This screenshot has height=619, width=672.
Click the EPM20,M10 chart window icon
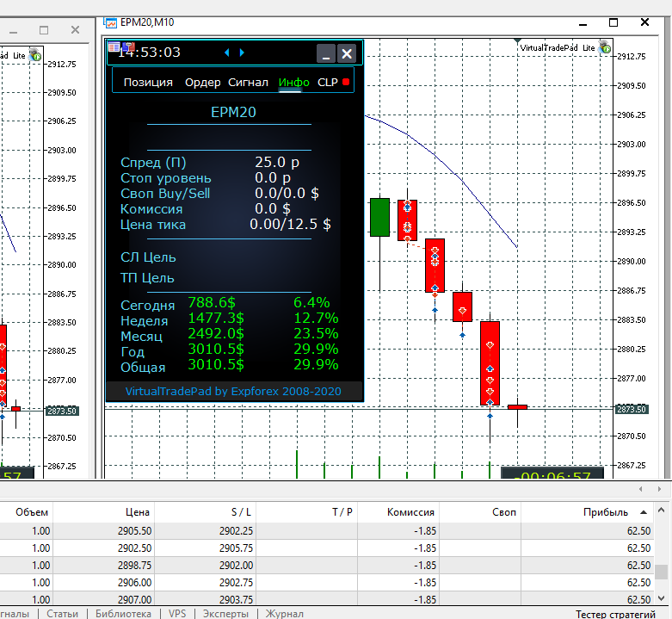(111, 22)
